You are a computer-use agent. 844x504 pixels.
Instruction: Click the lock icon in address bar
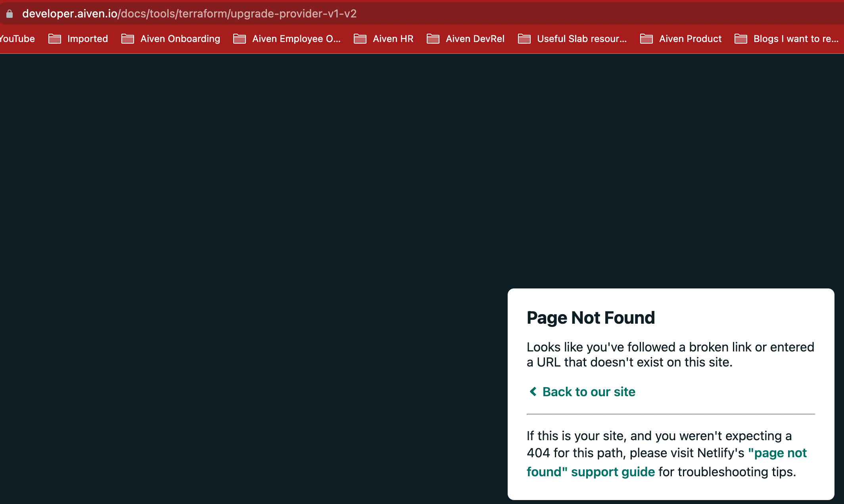click(10, 14)
